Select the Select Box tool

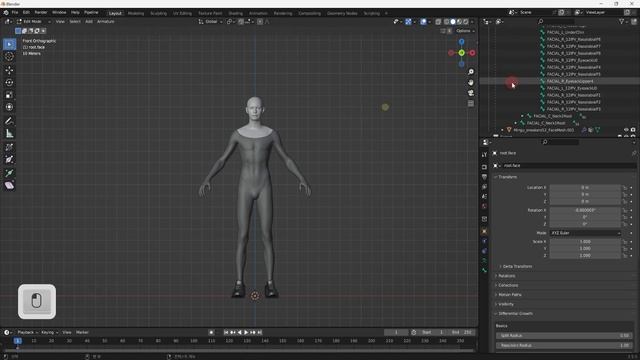coord(9,44)
